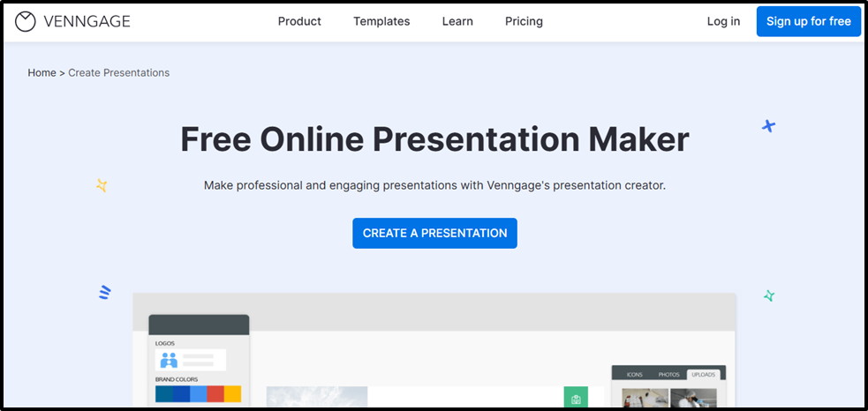Click the second uploaded photo thumbnail

[693, 399]
